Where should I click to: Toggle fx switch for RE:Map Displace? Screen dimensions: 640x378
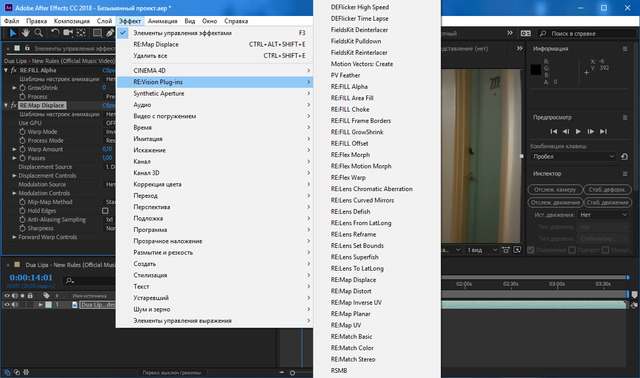[13, 105]
